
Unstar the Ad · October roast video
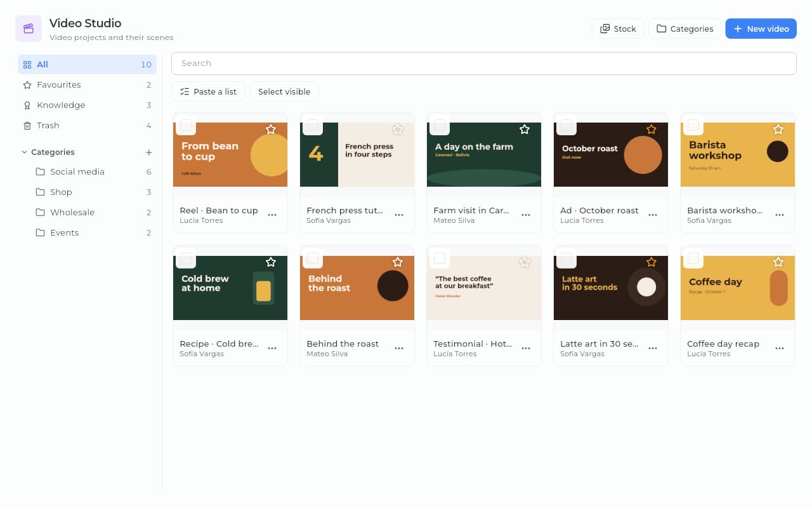[652, 129]
